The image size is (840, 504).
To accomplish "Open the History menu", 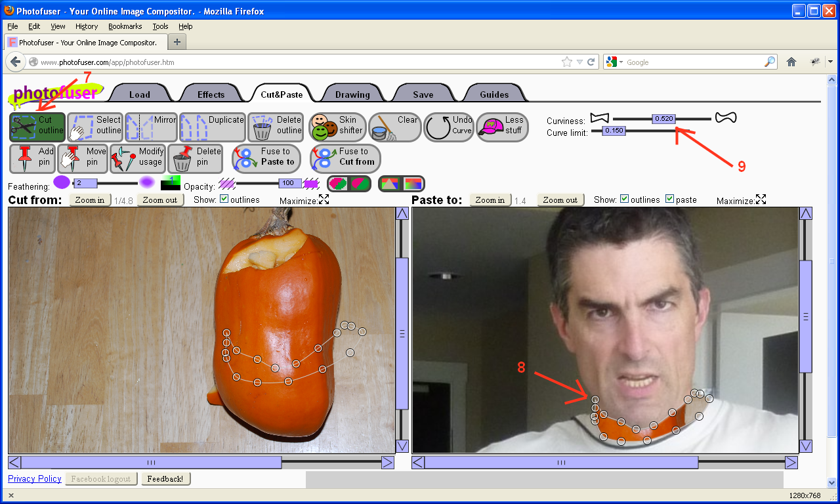I will (x=87, y=26).
